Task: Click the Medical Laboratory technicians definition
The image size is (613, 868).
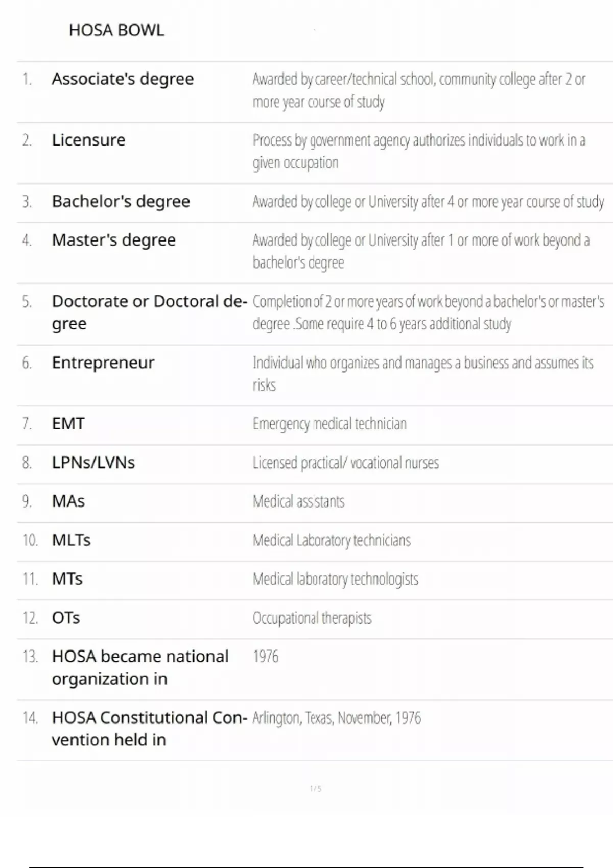Action: click(x=332, y=540)
